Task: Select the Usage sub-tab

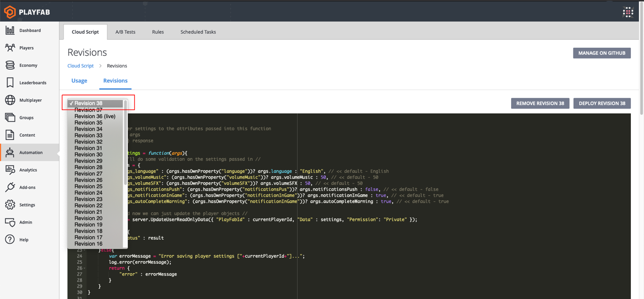Action: coord(79,80)
